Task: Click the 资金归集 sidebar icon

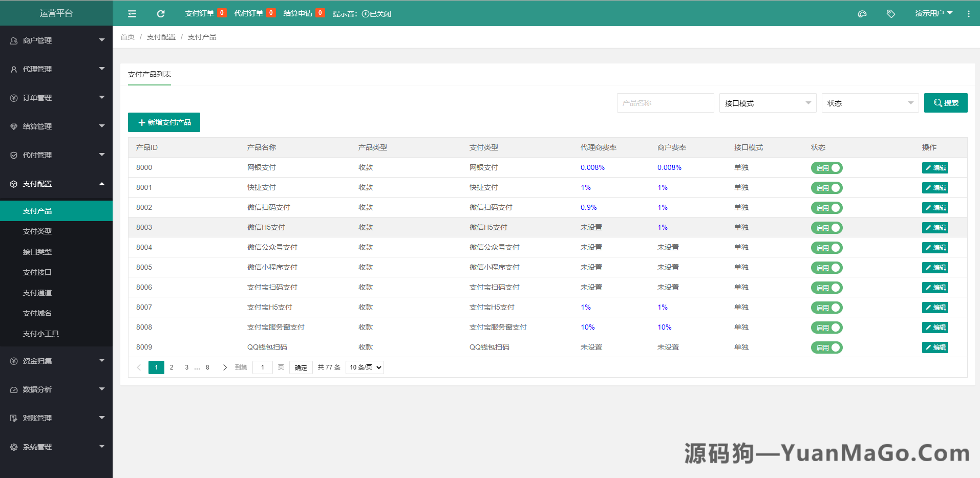Action: pyautogui.click(x=13, y=361)
